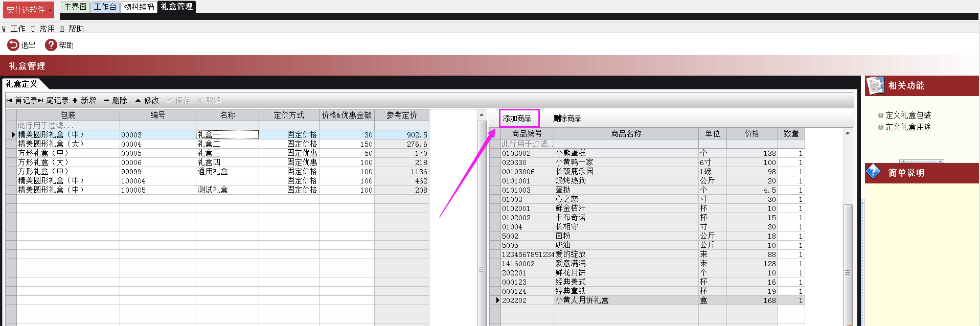The image size is (980, 326).
Task: Select the 礼盒管理 tab
Action: (x=177, y=7)
